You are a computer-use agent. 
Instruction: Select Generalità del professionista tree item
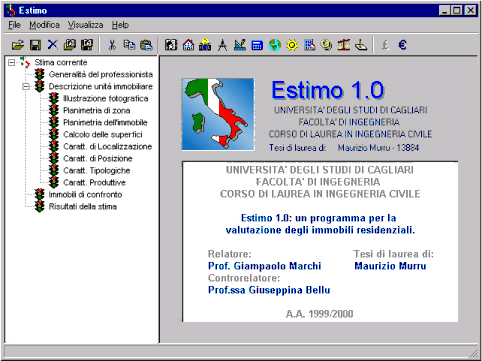(101, 74)
